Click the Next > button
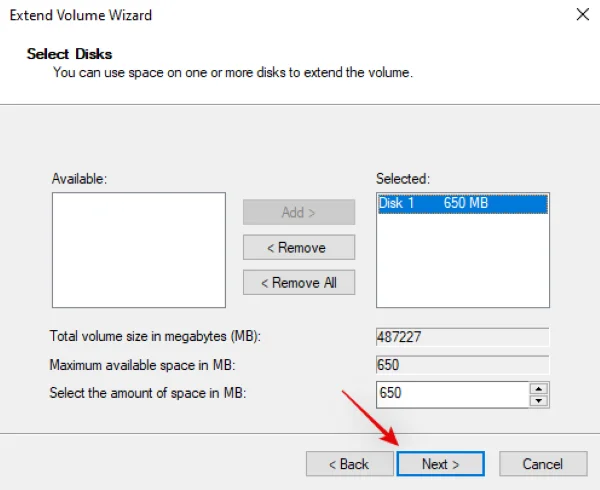600x490 pixels. coord(440,464)
